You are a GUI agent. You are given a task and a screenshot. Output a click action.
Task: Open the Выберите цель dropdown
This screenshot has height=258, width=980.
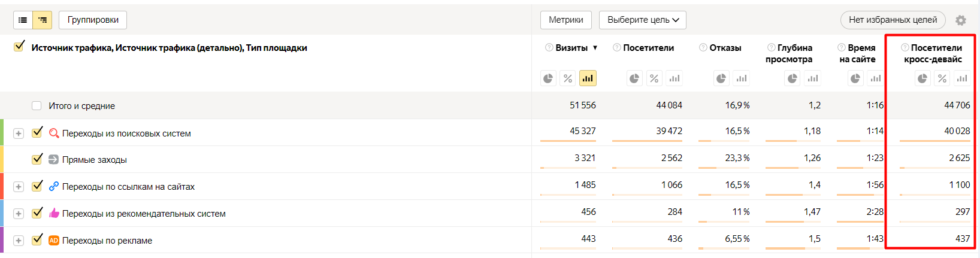pos(643,20)
